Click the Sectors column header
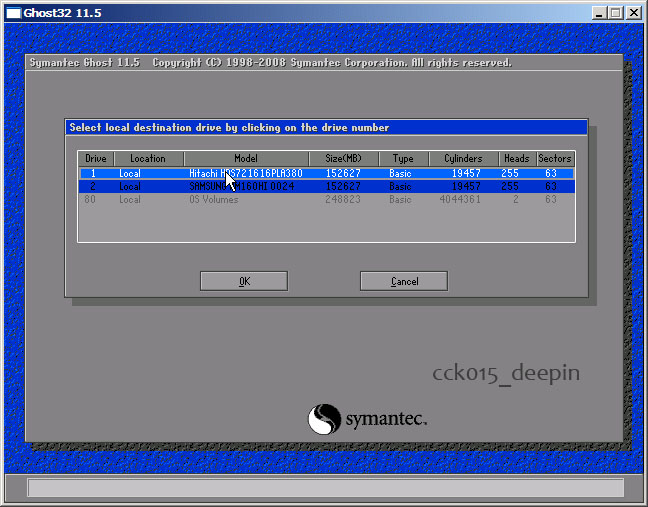Image resolution: width=648 pixels, height=507 pixels. (555, 159)
